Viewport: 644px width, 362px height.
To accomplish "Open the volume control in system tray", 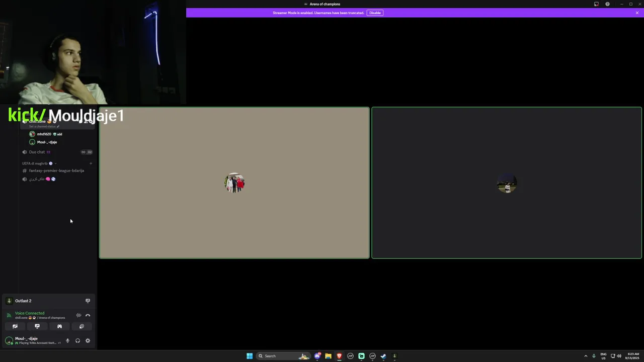I will 619,356.
